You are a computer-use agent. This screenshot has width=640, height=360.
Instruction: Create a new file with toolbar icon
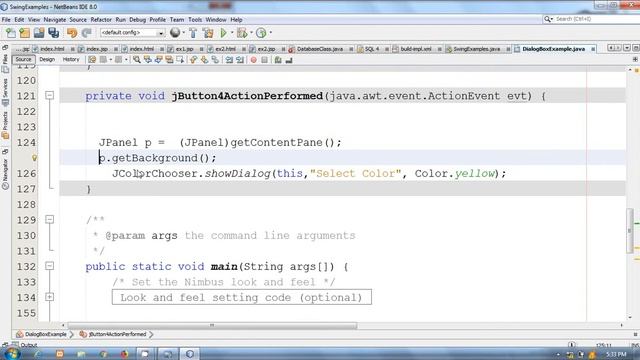(x=11, y=33)
